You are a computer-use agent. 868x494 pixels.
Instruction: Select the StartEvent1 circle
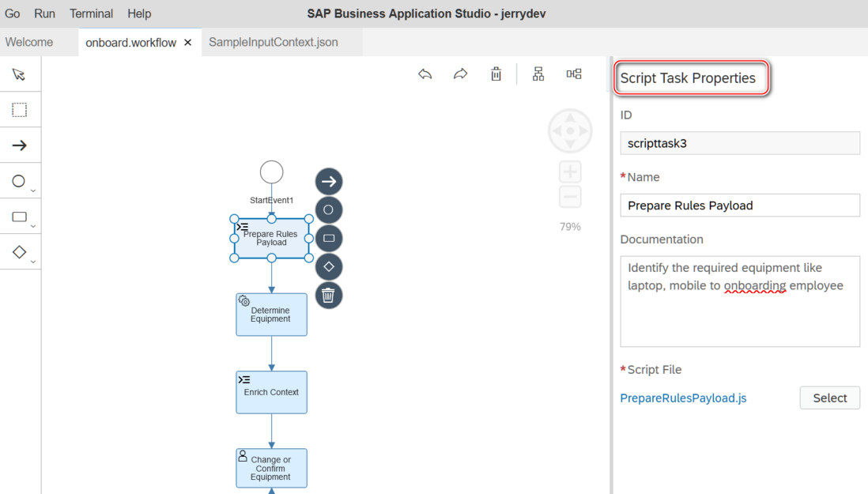click(x=272, y=172)
